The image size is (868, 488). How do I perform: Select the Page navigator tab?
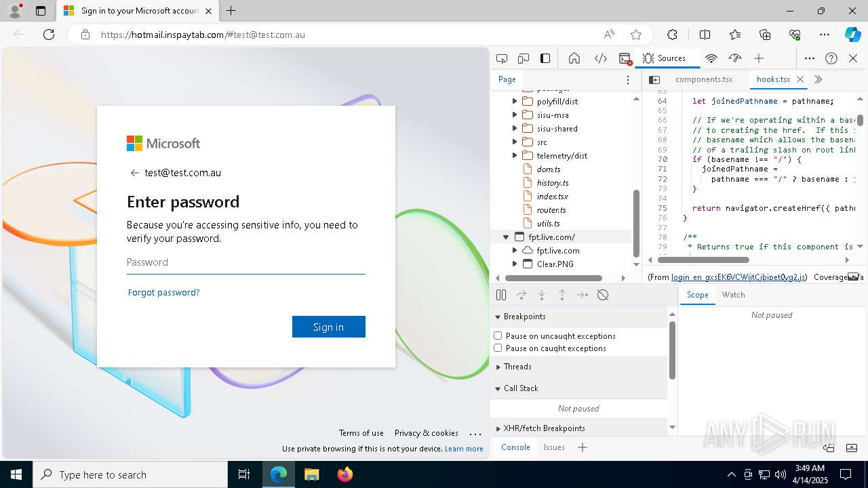(x=507, y=79)
